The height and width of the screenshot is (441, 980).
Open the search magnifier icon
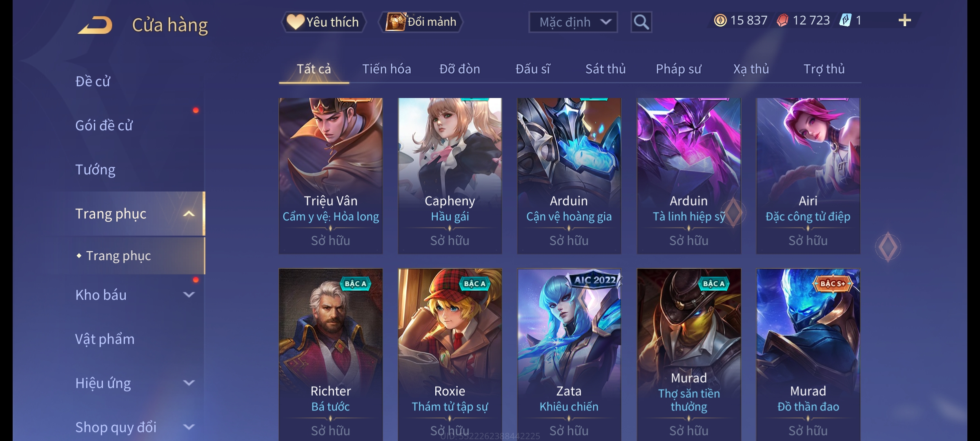pos(641,22)
